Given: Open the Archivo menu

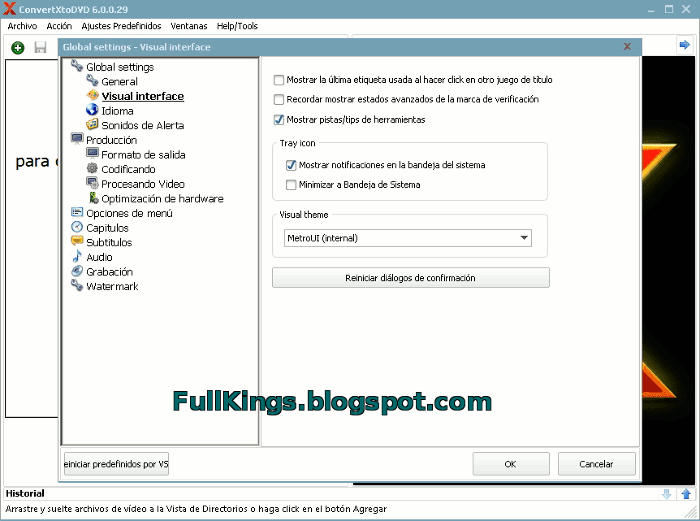Looking at the screenshot, I should (x=22, y=26).
